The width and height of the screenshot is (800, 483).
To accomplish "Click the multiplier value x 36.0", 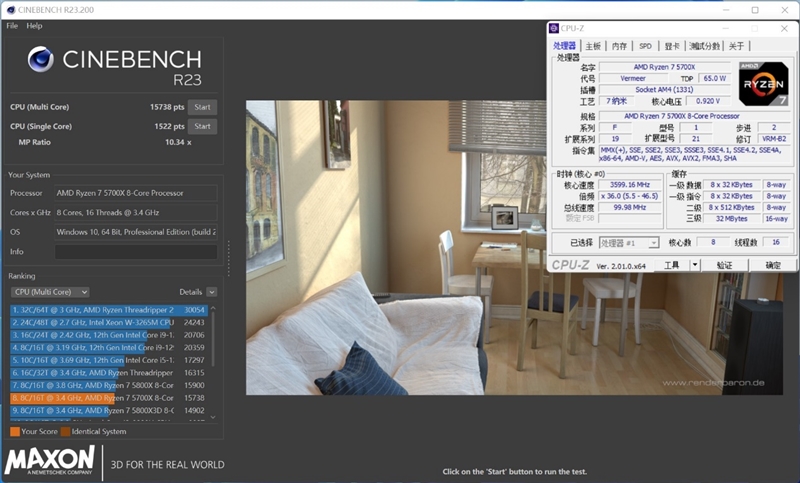I will pyautogui.click(x=630, y=196).
